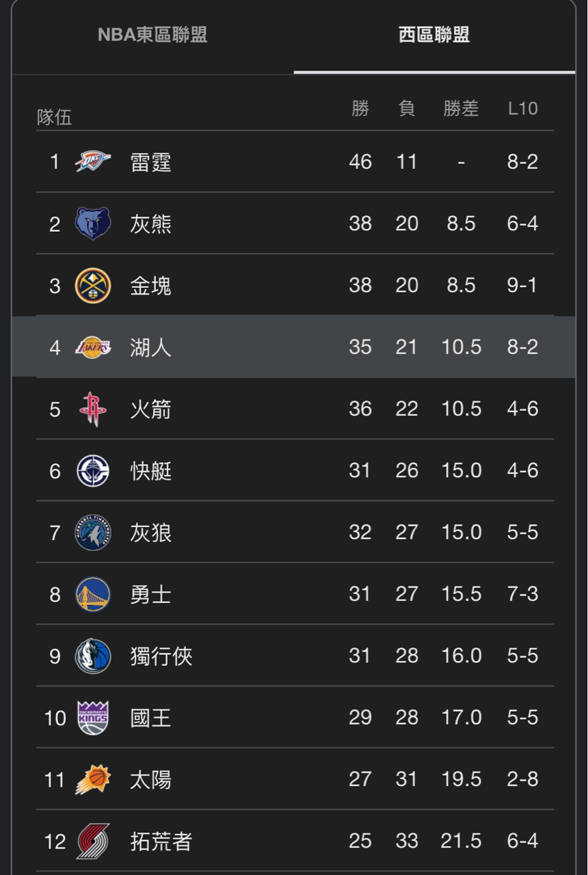Viewport: 588px width, 875px height.
Task: Click the Trail Blazers logo
Action: click(92, 841)
